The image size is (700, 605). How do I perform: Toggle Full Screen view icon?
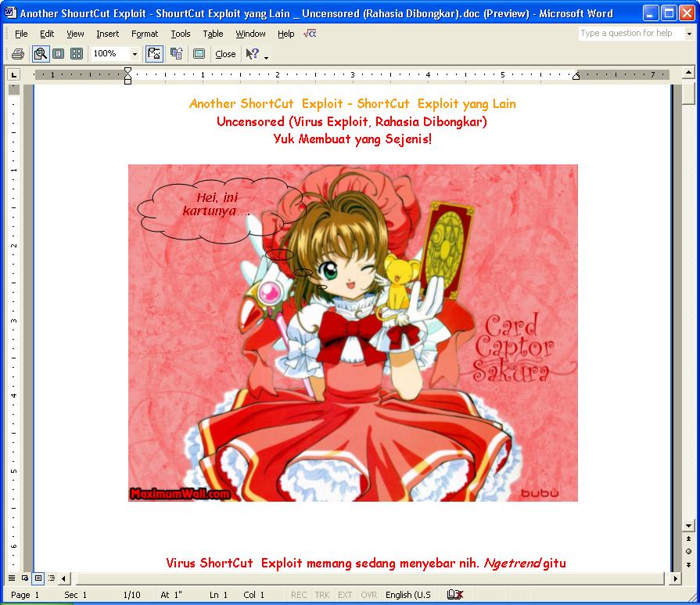199,54
